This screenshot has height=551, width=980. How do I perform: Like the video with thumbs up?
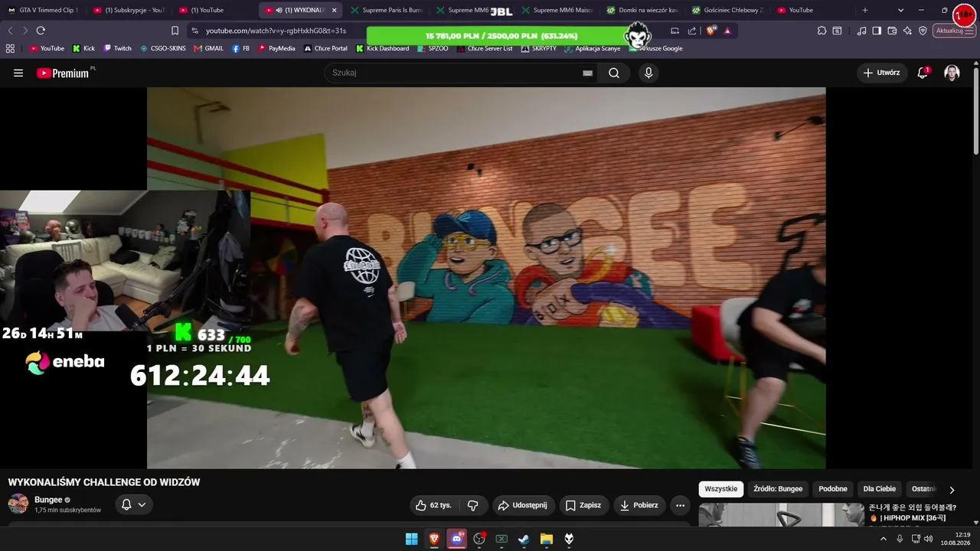(x=434, y=505)
